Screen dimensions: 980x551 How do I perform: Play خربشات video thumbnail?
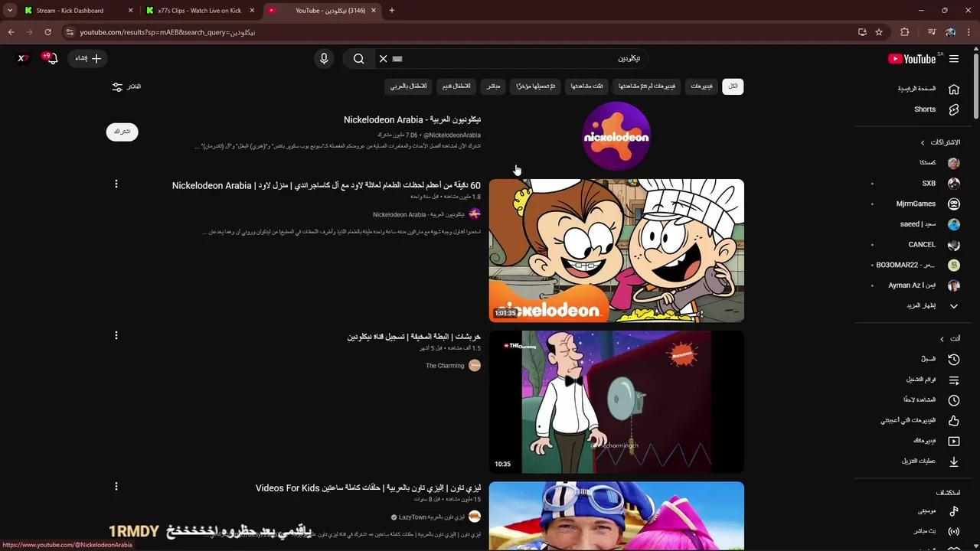pyautogui.click(x=616, y=402)
